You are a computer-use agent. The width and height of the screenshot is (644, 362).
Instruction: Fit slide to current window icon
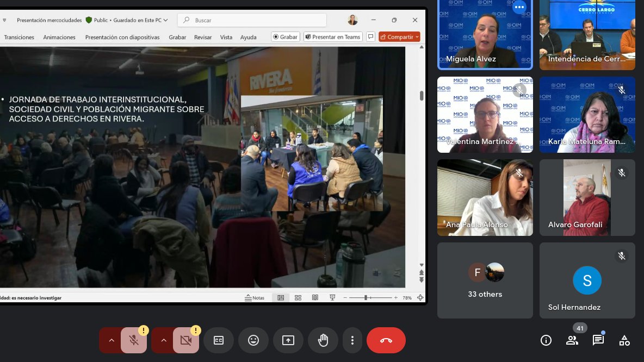pyautogui.click(x=420, y=297)
